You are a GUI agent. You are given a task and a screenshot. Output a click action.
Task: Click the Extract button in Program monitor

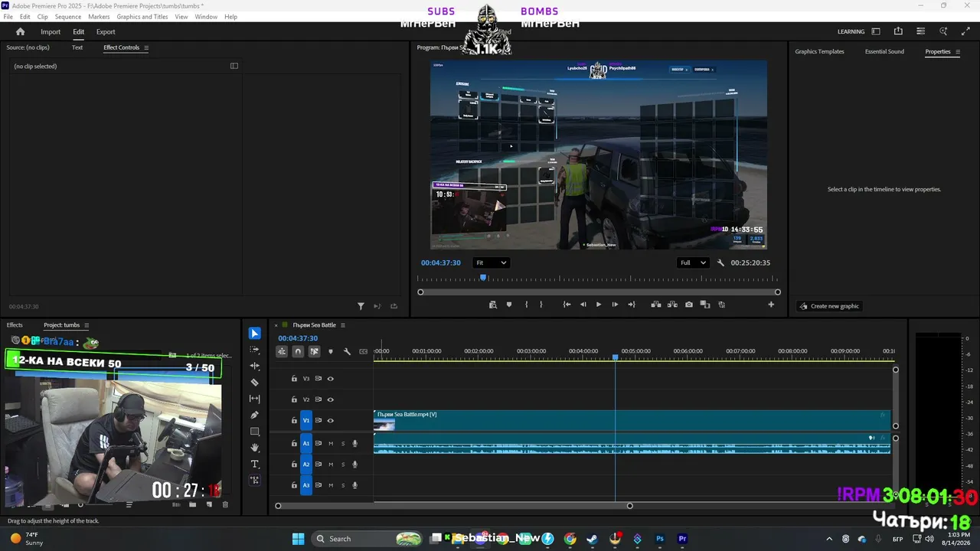coord(672,305)
